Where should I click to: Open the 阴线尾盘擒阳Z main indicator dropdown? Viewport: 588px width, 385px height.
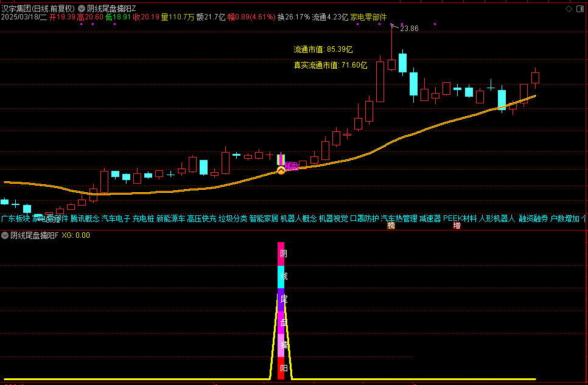82,9
